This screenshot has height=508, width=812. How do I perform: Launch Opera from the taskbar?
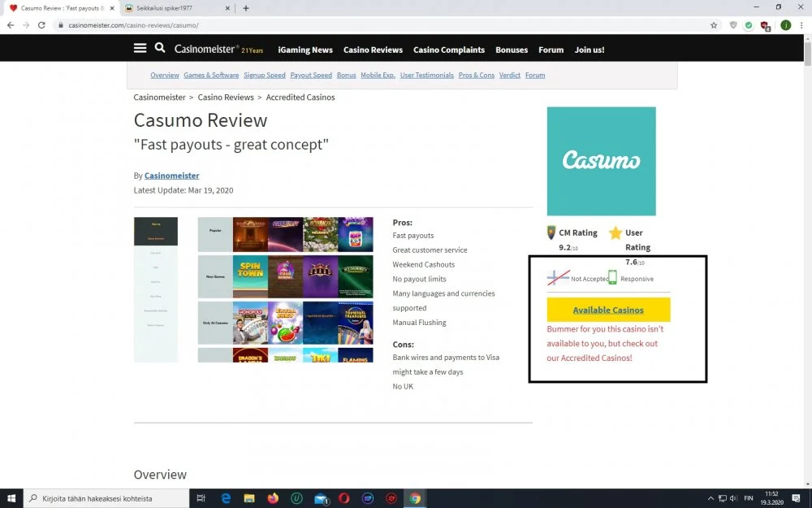coord(343,498)
